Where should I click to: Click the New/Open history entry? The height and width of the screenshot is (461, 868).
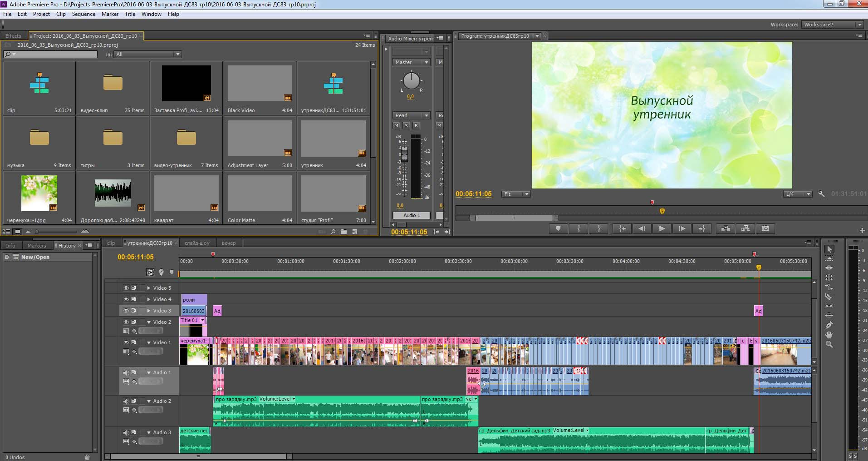(35, 257)
